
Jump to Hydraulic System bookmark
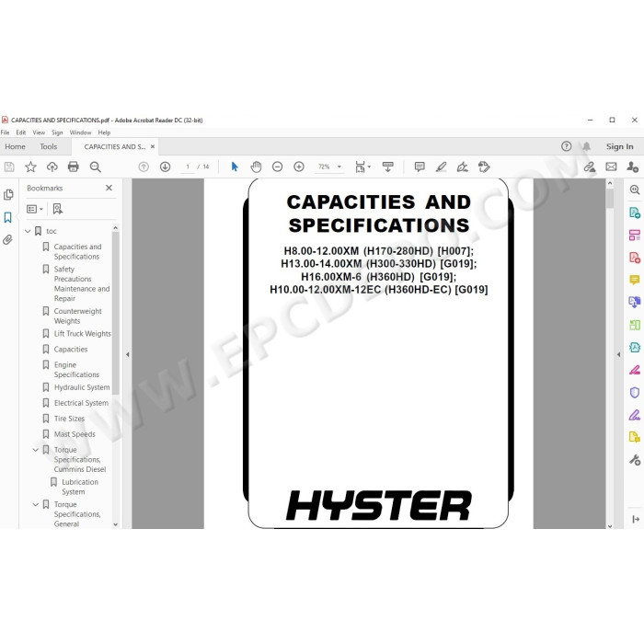coord(82,387)
